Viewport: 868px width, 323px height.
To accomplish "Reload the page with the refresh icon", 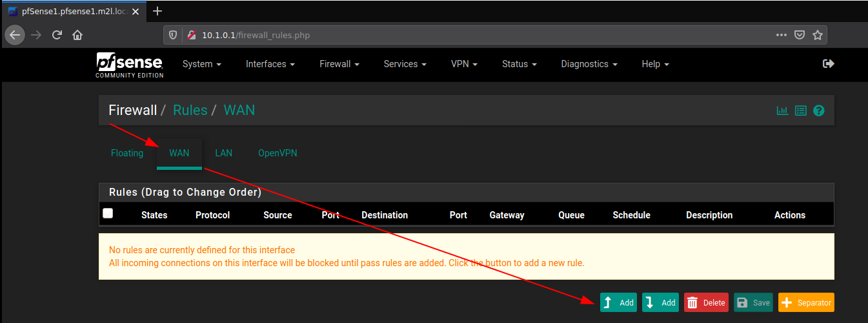I will coord(57,35).
